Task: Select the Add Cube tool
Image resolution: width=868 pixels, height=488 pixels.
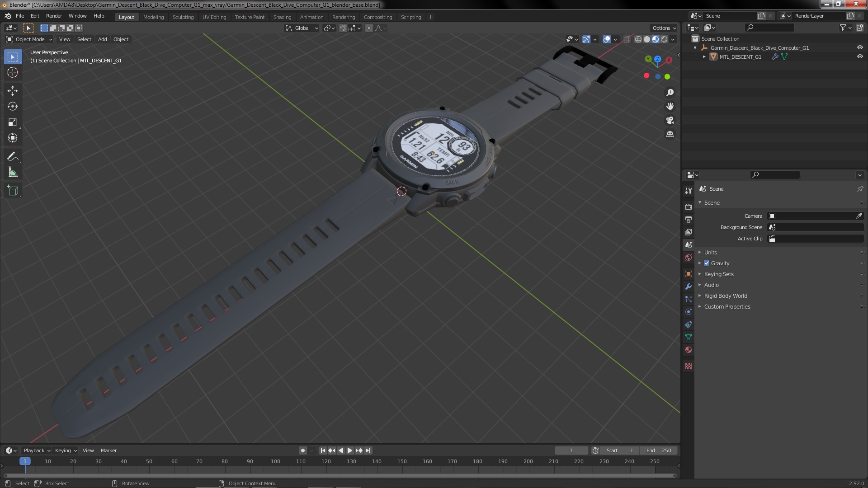Action: pyautogui.click(x=13, y=191)
